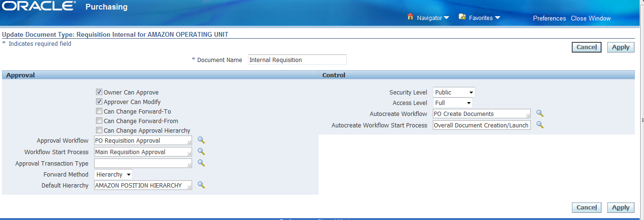The image size is (644, 220).
Task: Click the Oracle logo
Action: coord(39,7)
